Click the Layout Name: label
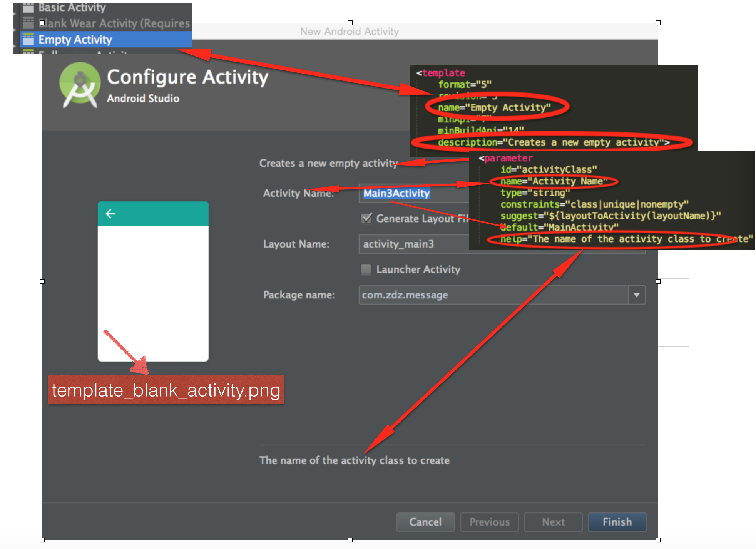 click(x=296, y=244)
